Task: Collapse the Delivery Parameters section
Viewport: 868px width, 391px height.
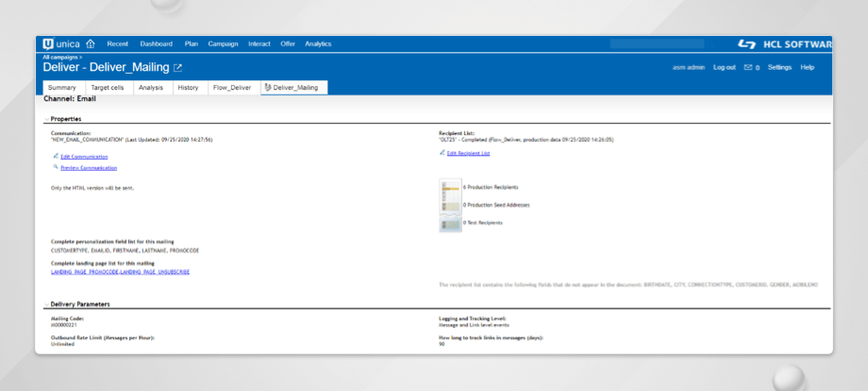Action: tap(46, 304)
